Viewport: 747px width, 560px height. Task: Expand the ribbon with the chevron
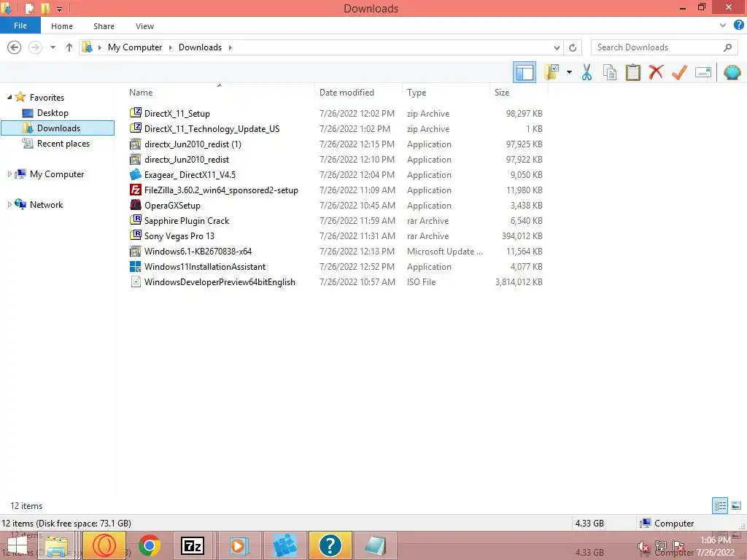click(x=723, y=26)
